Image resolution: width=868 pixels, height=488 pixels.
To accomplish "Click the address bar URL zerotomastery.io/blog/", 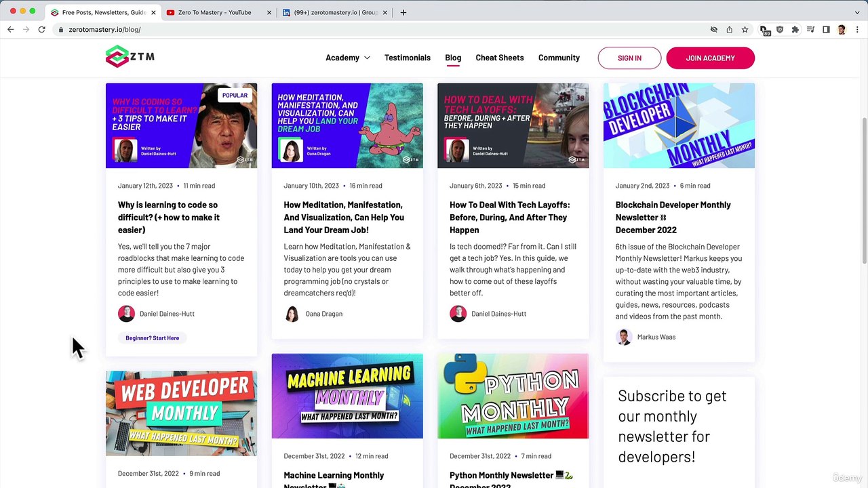I will [x=104, y=30].
